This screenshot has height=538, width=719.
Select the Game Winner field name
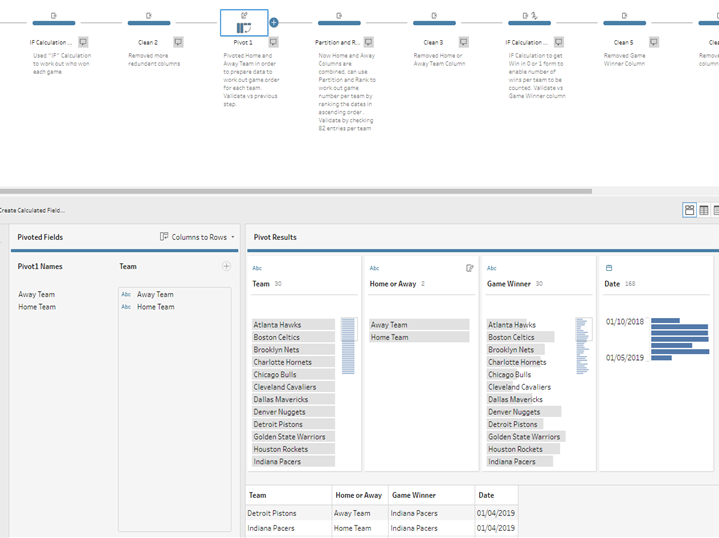509,284
